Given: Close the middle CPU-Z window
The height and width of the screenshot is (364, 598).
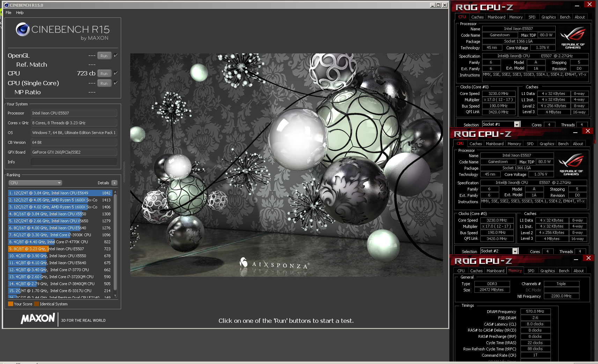Looking at the screenshot, I should click(x=588, y=131).
